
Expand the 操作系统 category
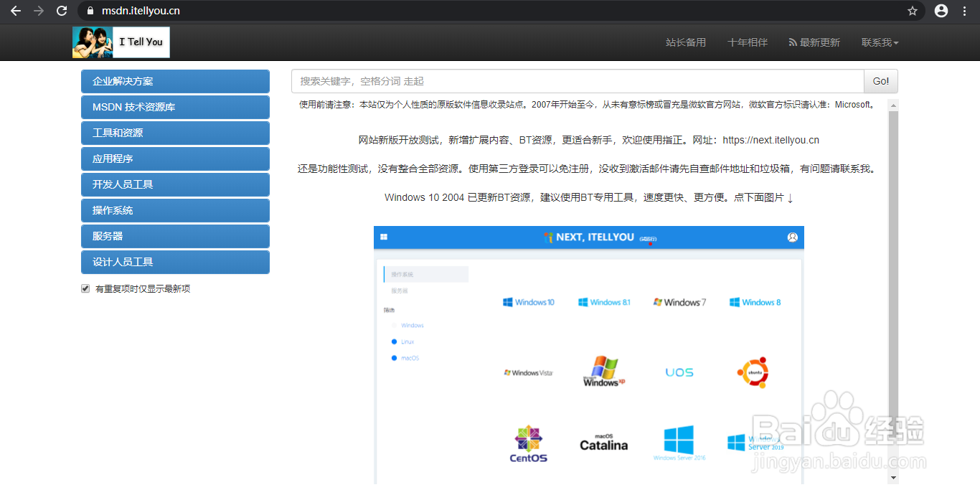click(175, 210)
